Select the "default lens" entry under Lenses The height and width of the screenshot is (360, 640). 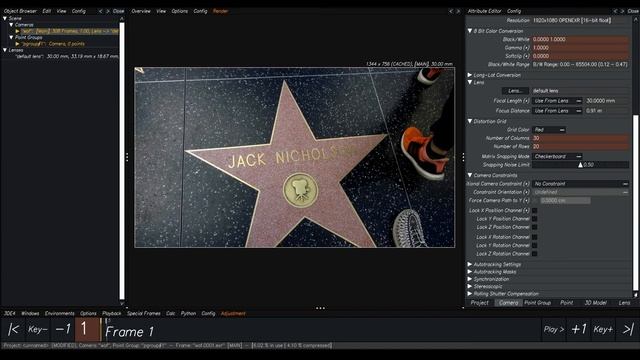click(x=67, y=56)
